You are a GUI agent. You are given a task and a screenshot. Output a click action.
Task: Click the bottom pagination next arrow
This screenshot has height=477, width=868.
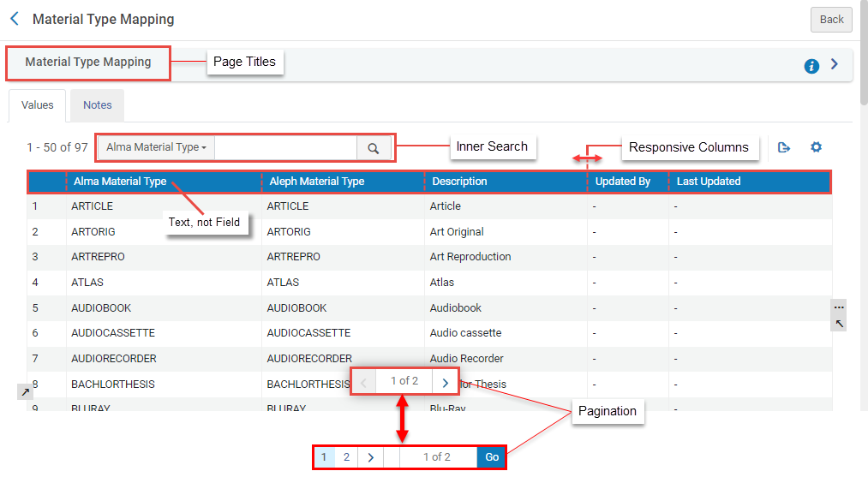click(x=370, y=457)
